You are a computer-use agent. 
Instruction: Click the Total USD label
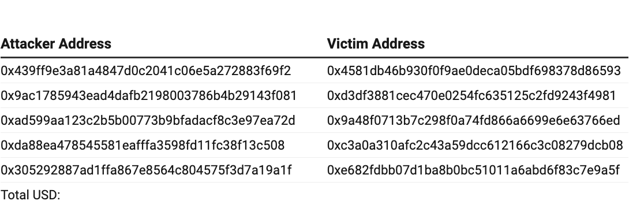pos(31,195)
